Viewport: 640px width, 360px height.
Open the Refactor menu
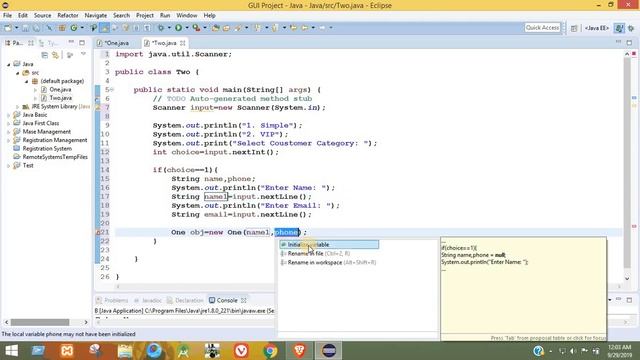tap(68, 16)
